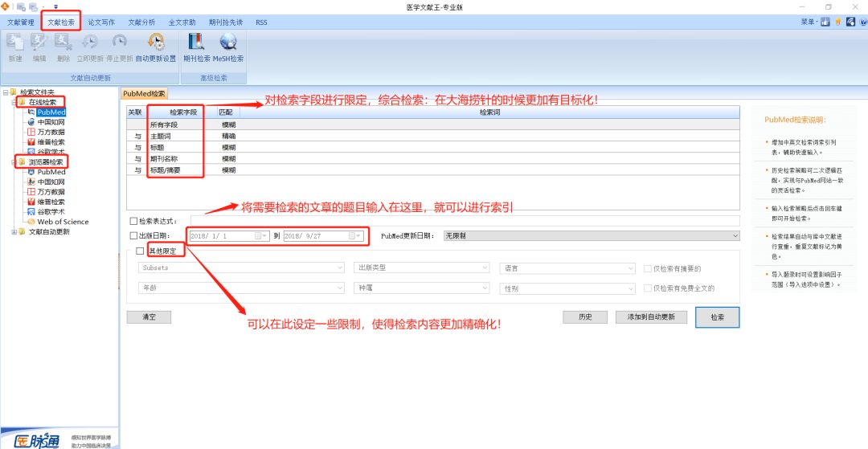Viewport: 868px width, 449px height.
Task: Select PubMed under 浏览器检索
Action: 51,172
